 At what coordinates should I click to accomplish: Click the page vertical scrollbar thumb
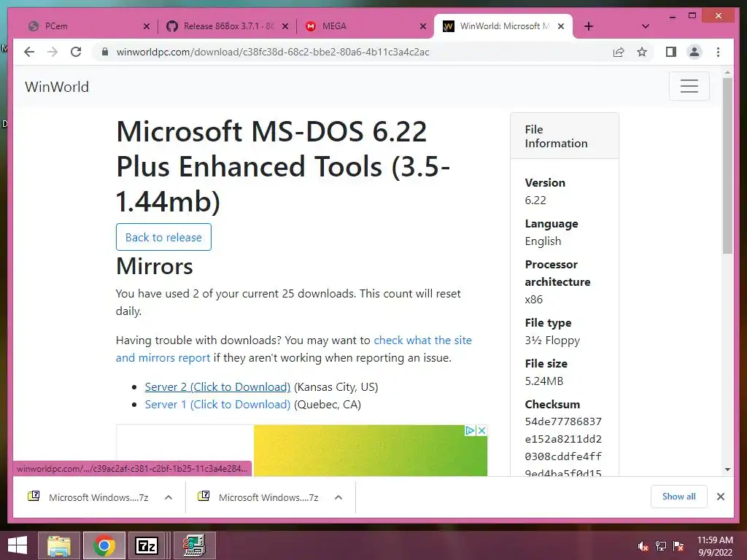[x=727, y=166]
